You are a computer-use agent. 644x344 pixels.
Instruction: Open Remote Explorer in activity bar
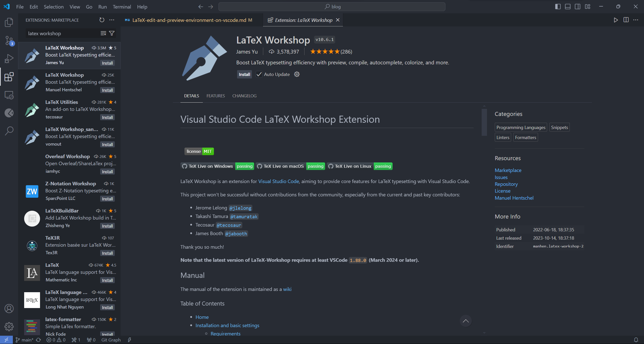pyautogui.click(x=9, y=95)
